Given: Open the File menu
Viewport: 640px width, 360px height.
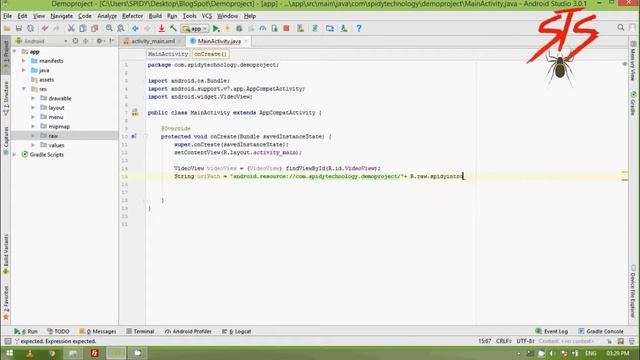Looking at the screenshot, I should 7,16.
